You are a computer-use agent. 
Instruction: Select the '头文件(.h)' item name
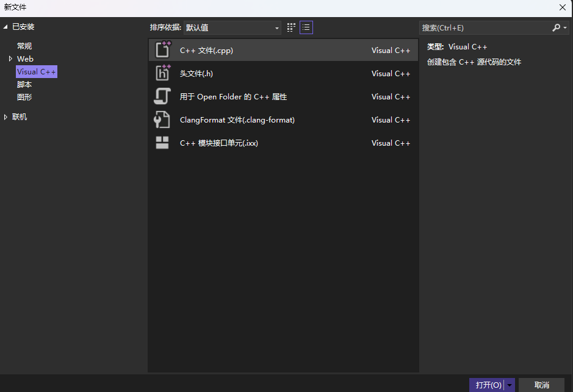[x=196, y=73]
